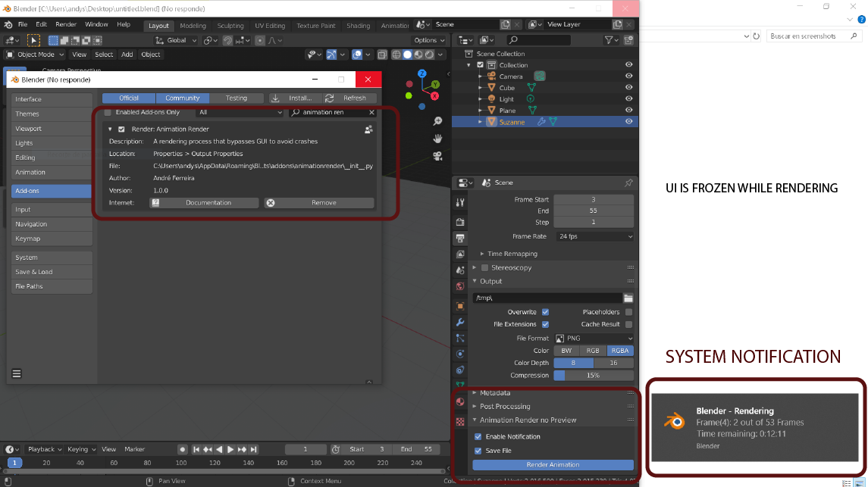Click the hamburger menu icon in Preferences
Screen dimensions: 868x487
coord(17,373)
